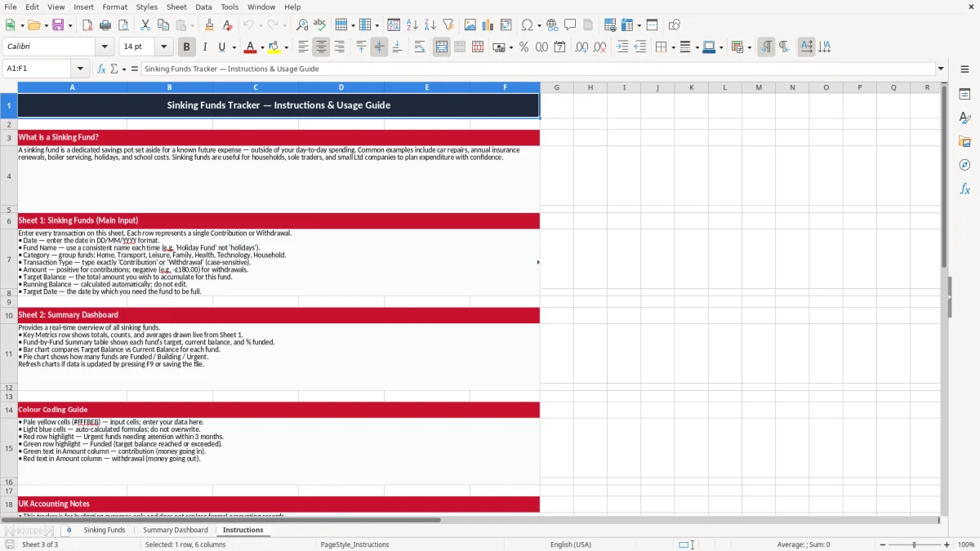Select the What Is a Sinking Fund? heading cell
The width and height of the screenshot is (980, 551).
coord(278,138)
